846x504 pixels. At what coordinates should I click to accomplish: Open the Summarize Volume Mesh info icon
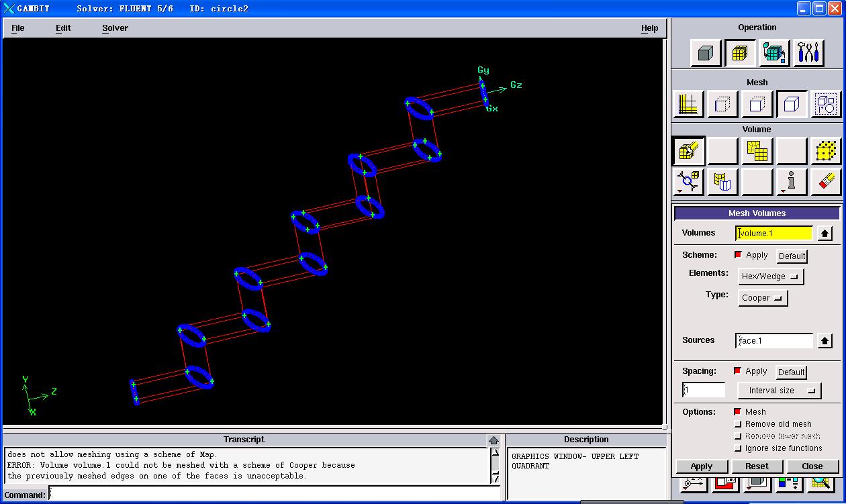[791, 181]
